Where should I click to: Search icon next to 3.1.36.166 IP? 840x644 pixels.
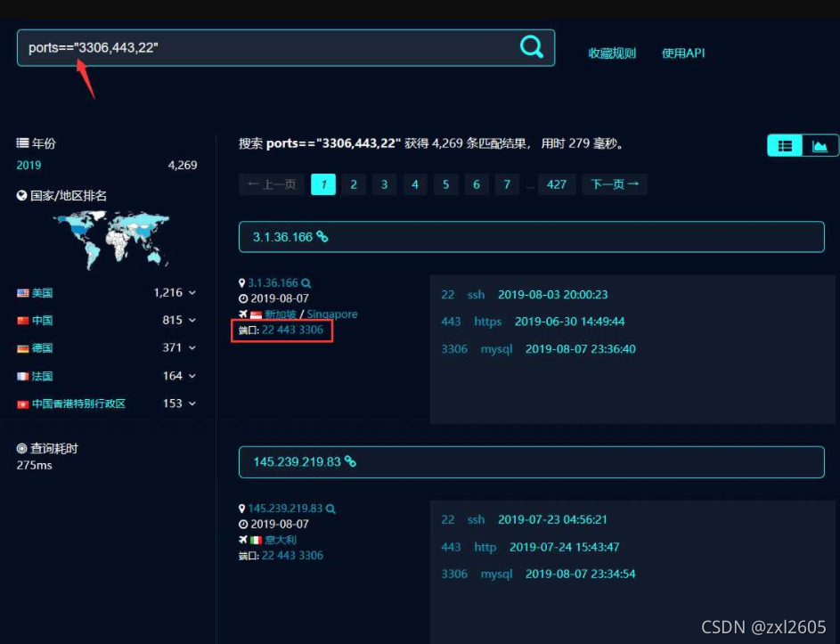[x=306, y=283]
